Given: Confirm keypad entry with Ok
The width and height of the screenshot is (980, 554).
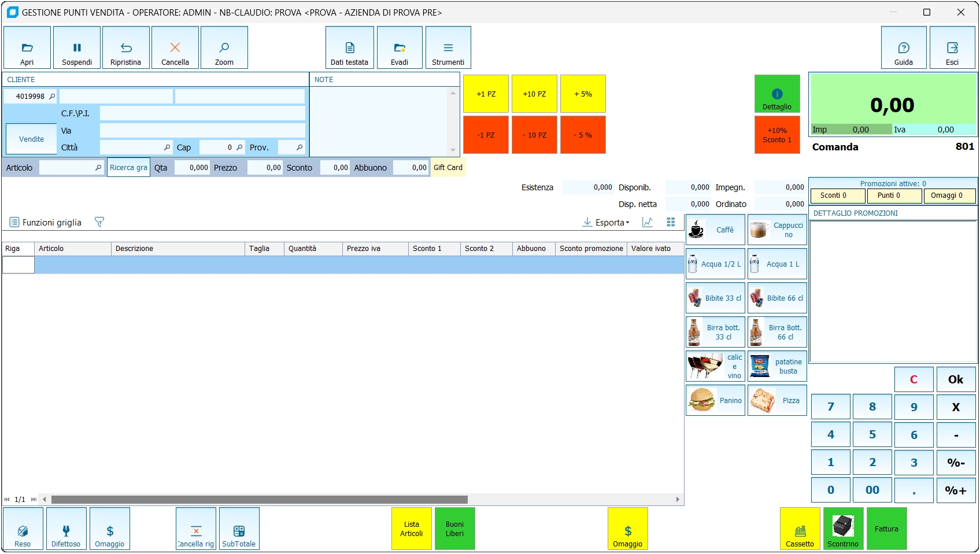Looking at the screenshot, I should (x=956, y=379).
